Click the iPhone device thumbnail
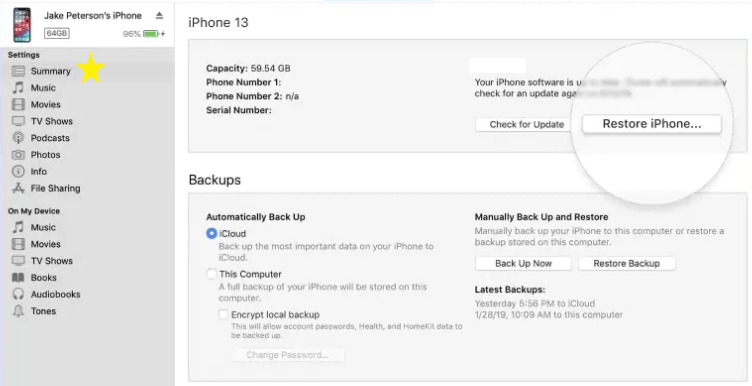 tap(22, 25)
